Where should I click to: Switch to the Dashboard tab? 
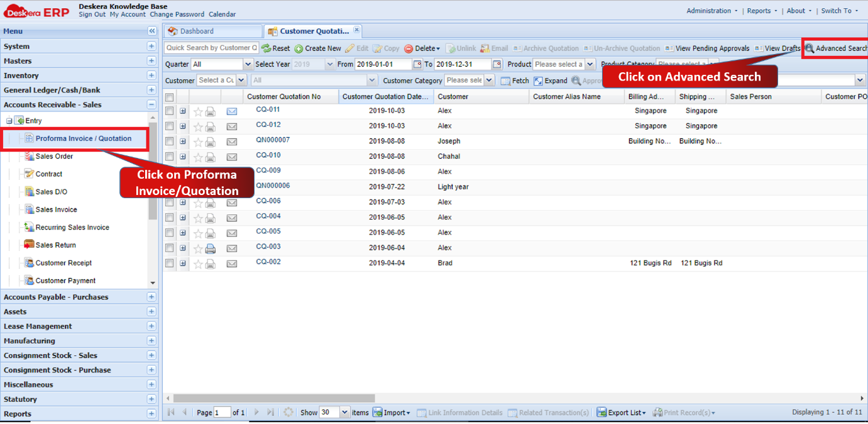click(x=212, y=31)
